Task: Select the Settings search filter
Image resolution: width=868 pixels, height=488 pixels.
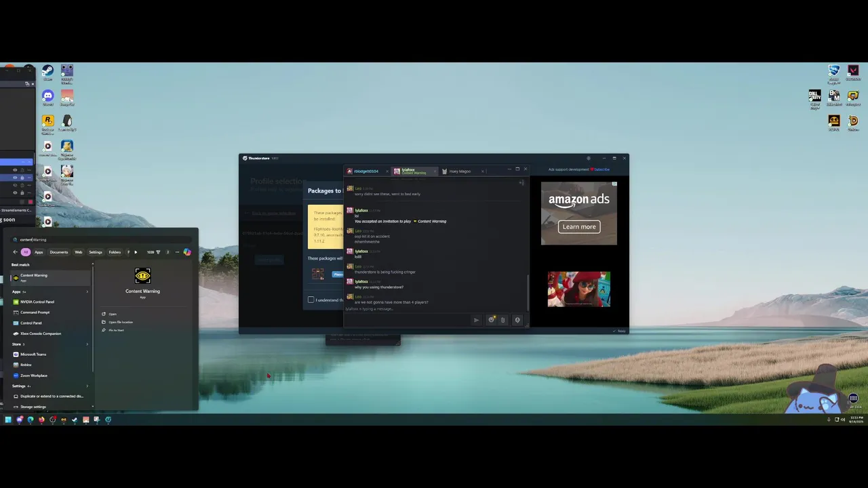Action: pos(96,252)
